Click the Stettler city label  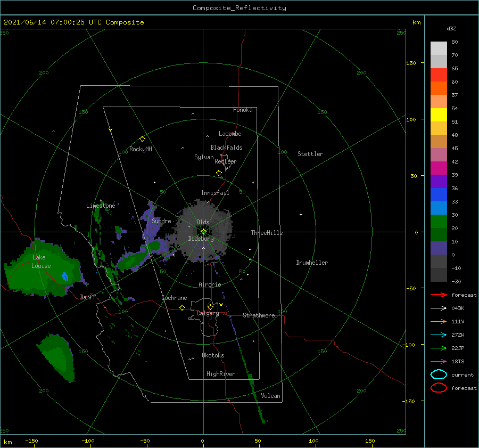[x=310, y=154]
